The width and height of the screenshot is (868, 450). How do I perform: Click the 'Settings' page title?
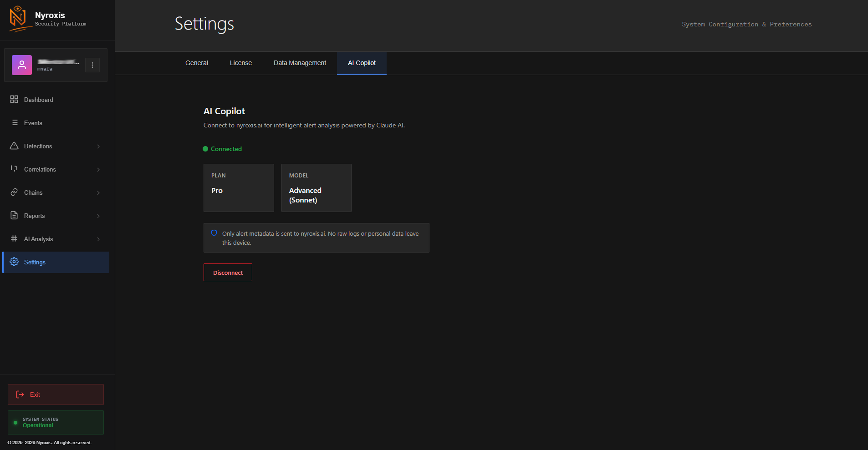[x=204, y=24]
